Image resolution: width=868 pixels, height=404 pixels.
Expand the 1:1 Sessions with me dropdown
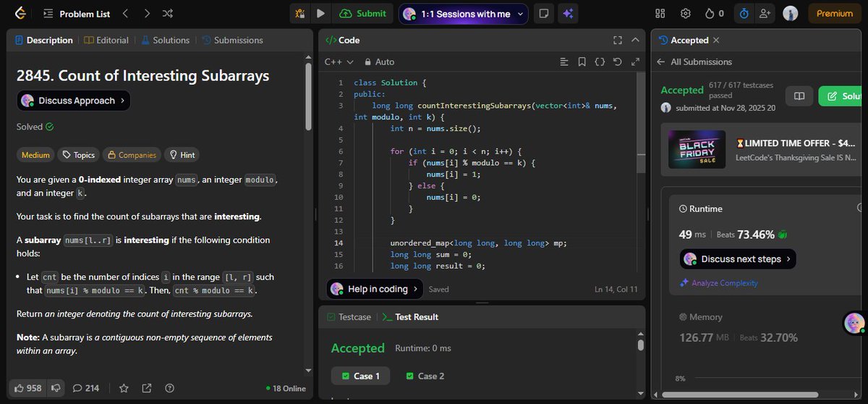(464, 14)
